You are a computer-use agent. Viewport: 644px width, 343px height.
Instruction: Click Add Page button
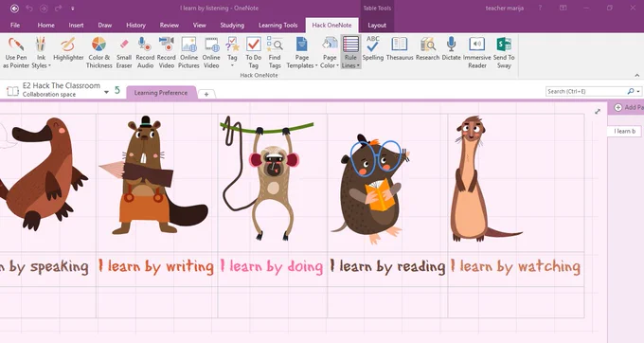629,107
